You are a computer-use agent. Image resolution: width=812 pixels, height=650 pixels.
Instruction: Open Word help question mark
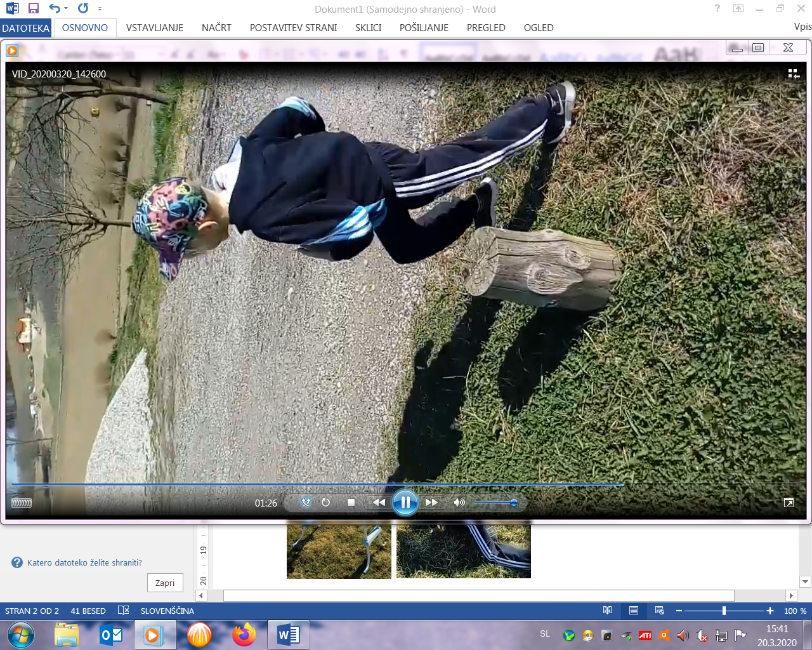[717, 8]
